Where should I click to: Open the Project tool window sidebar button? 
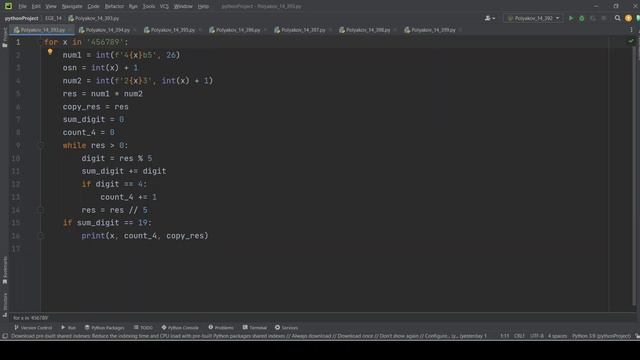click(4, 38)
